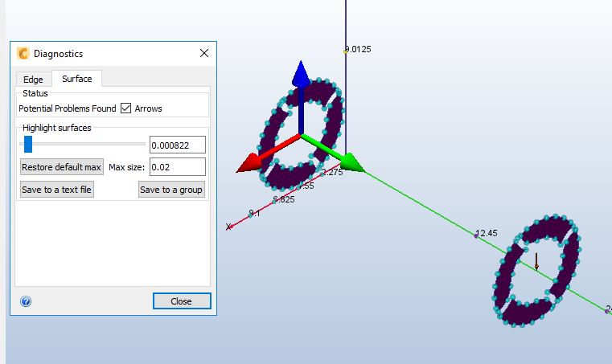612x364 pixels.
Task: Click the red X-axis arrow
Action: pos(268,153)
